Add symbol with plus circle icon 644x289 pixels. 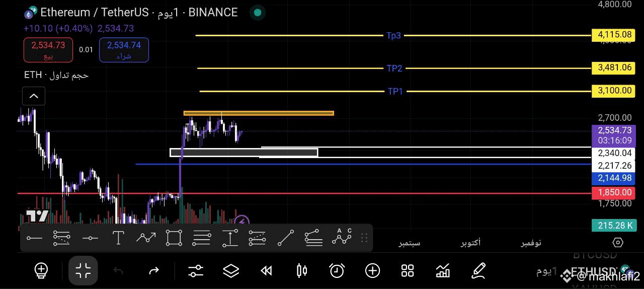click(372, 271)
